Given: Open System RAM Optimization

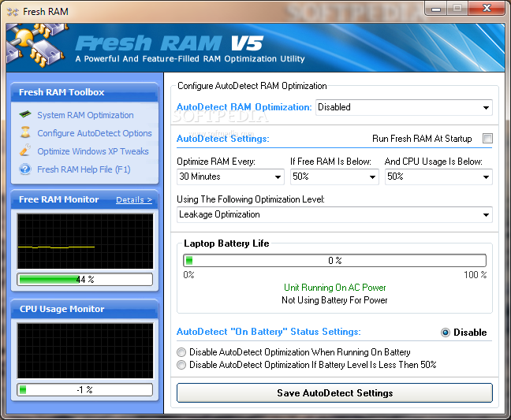Looking at the screenshot, I should pos(85,115).
